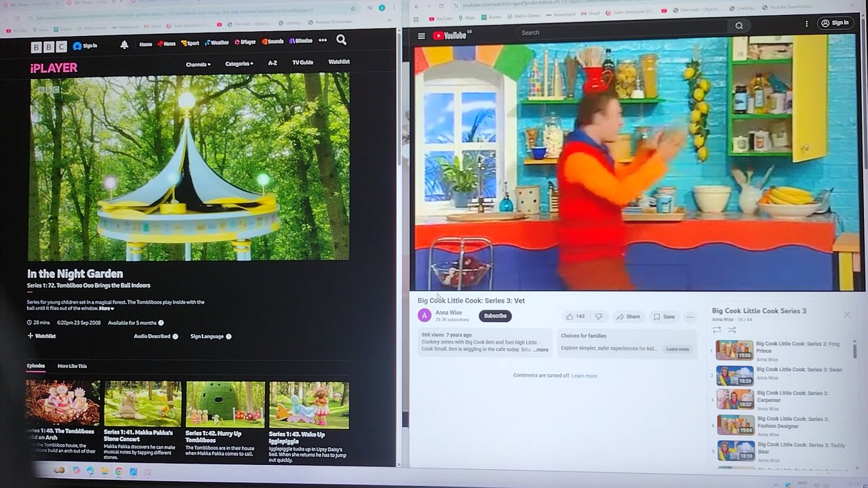Add In the Night Garden to Watchlist
Image resolution: width=868 pixels, height=488 pixels.
coord(41,336)
